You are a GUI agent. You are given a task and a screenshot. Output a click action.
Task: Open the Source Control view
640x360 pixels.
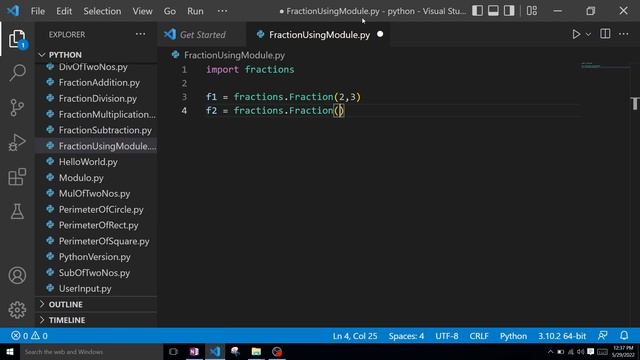pyautogui.click(x=17, y=108)
